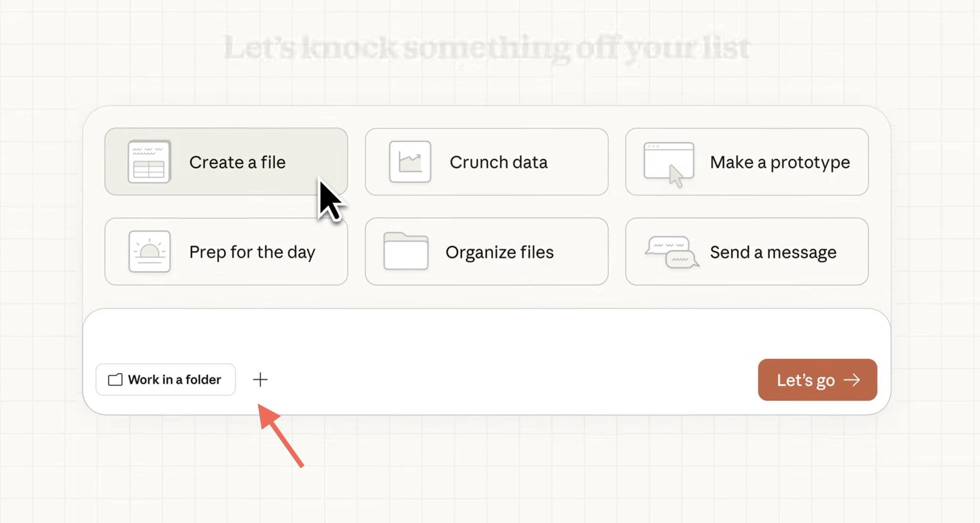
Task: Click the chat bubbles icon on Send a message
Action: [672, 252]
